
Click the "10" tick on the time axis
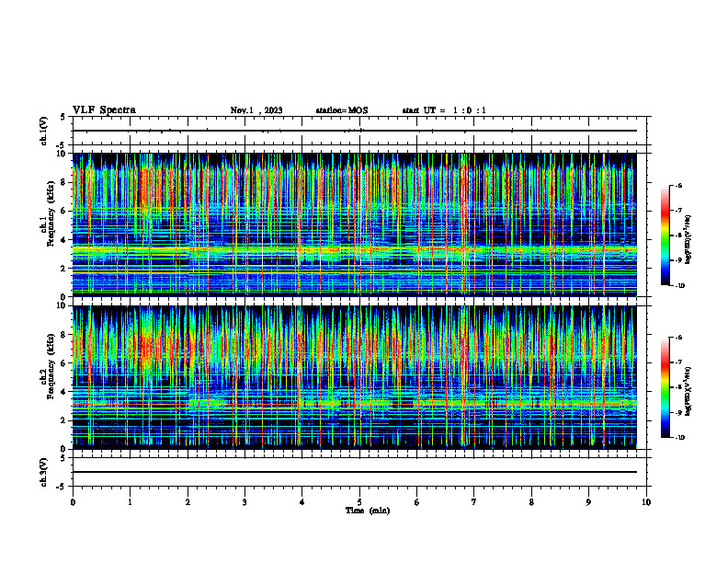pos(646,502)
